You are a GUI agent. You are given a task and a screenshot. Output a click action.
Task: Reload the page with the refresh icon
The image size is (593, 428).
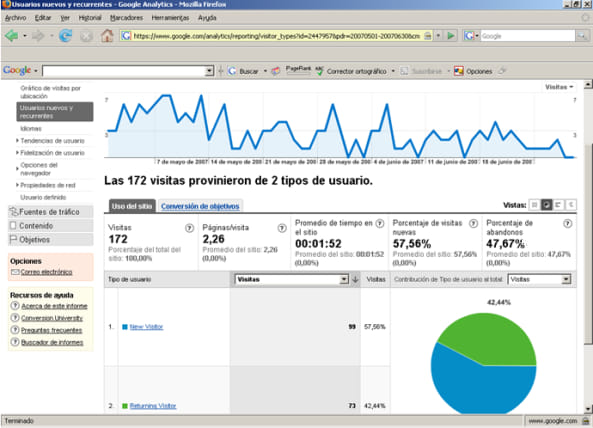click(65, 36)
